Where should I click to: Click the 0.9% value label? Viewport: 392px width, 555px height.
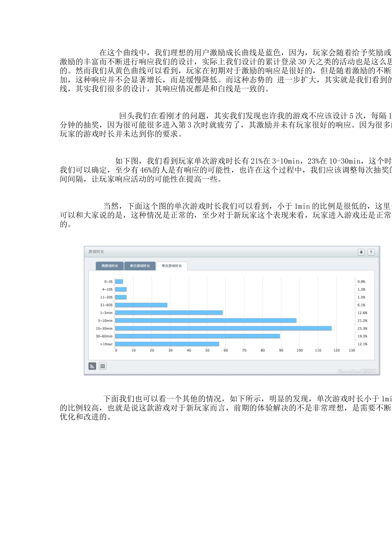coord(361,282)
